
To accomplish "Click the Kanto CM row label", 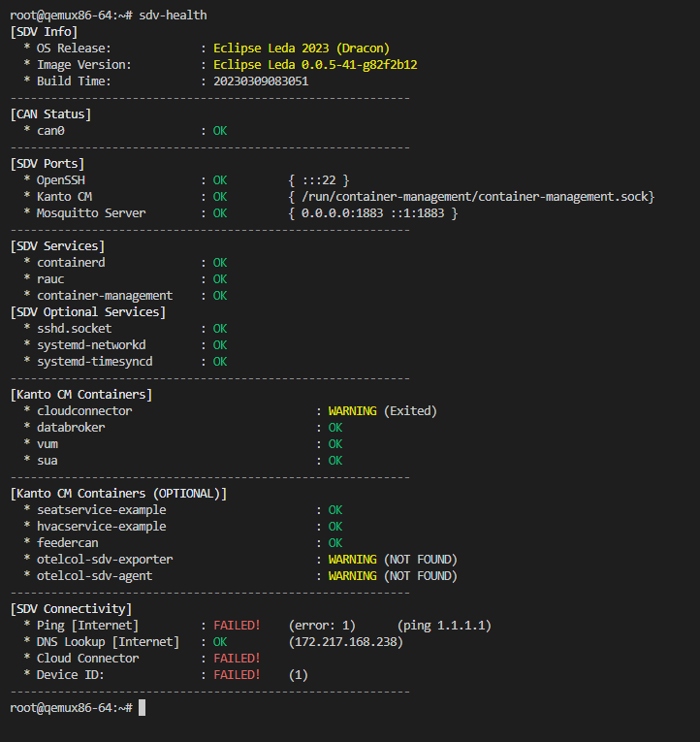I will pyautogui.click(x=64, y=197).
